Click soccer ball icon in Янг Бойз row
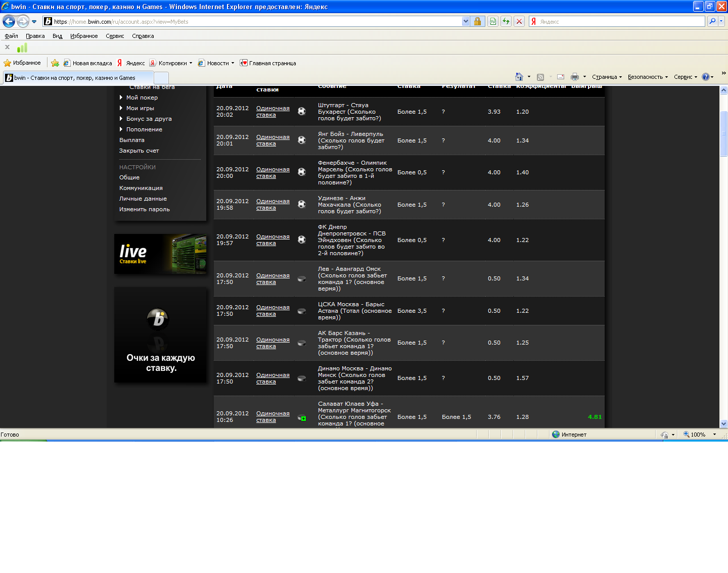 click(302, 140)
